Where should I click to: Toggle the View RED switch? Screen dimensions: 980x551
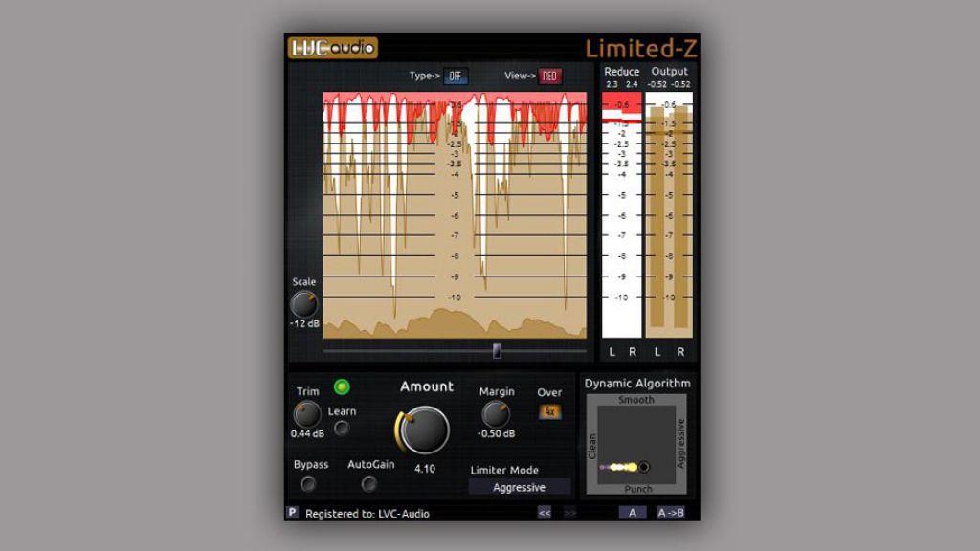pyautogui.click(x=549, y=77)
